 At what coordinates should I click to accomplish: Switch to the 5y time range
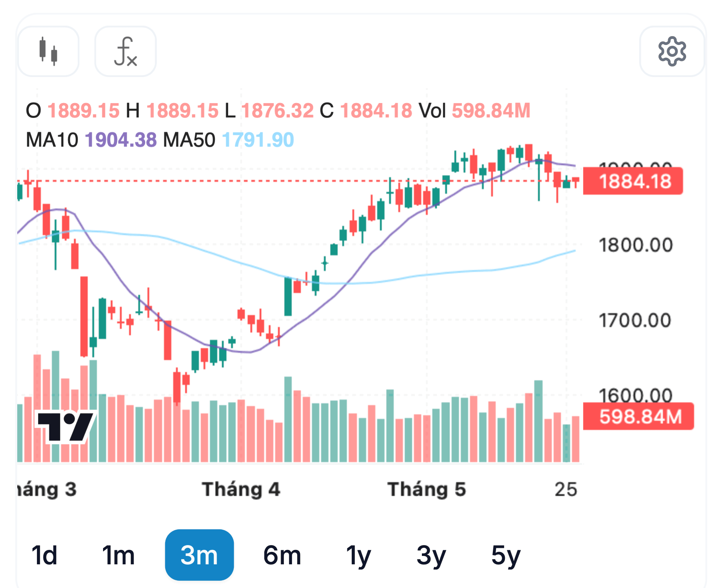click(x=506, y=556)
